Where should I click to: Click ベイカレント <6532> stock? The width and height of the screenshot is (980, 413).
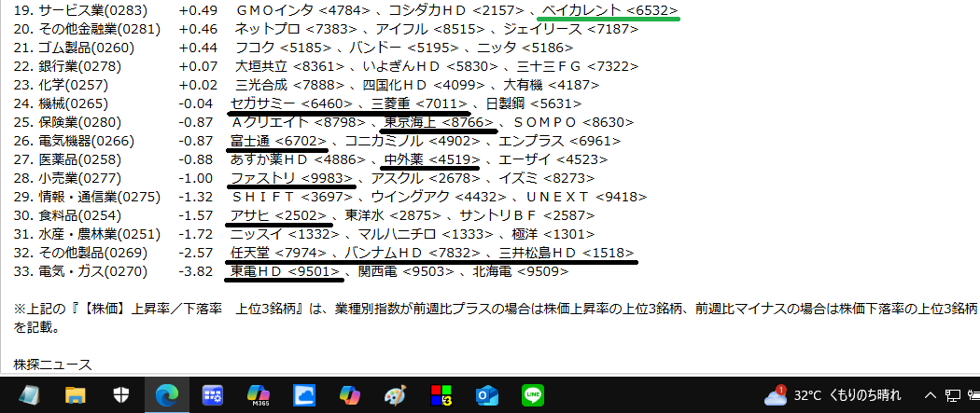pos(609,10)
